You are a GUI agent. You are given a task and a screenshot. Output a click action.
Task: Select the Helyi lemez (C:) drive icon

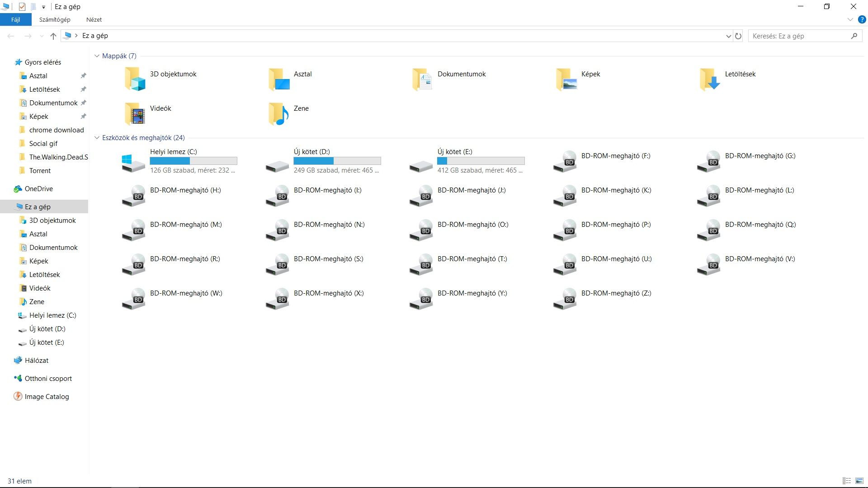[133, 163]
